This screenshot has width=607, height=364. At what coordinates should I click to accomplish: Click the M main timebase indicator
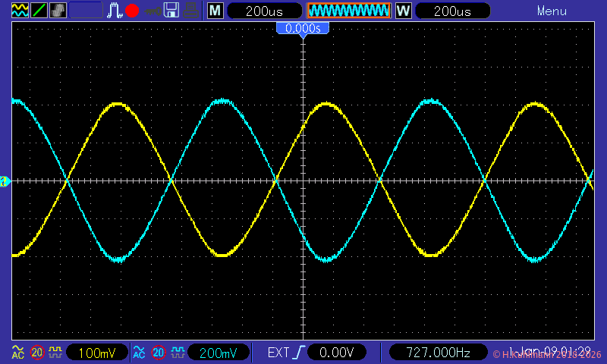pyautogui.click(x=215, y=11)
